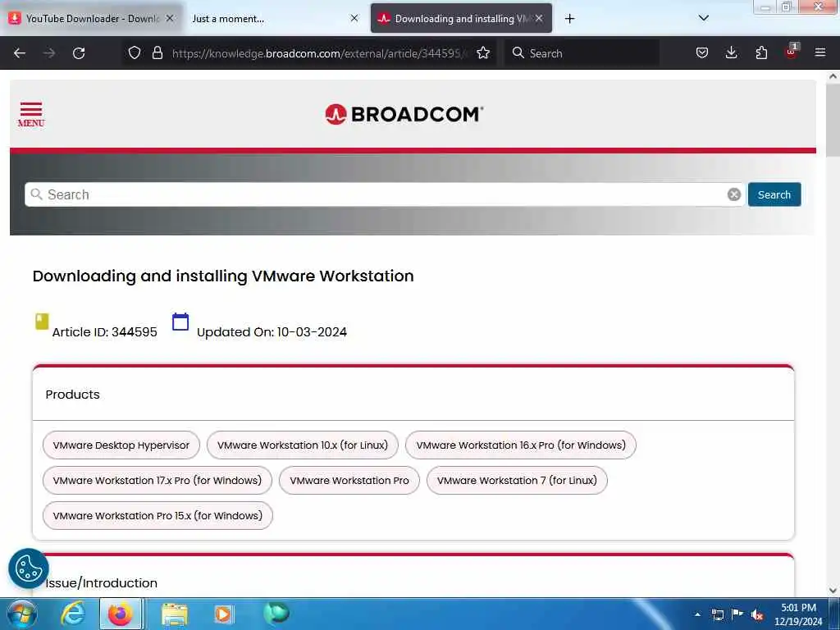Image resolution: width=840 pixels, height=630 pixels.
Task: Click the page scrollbar up arrow
Action: [833, 76]
